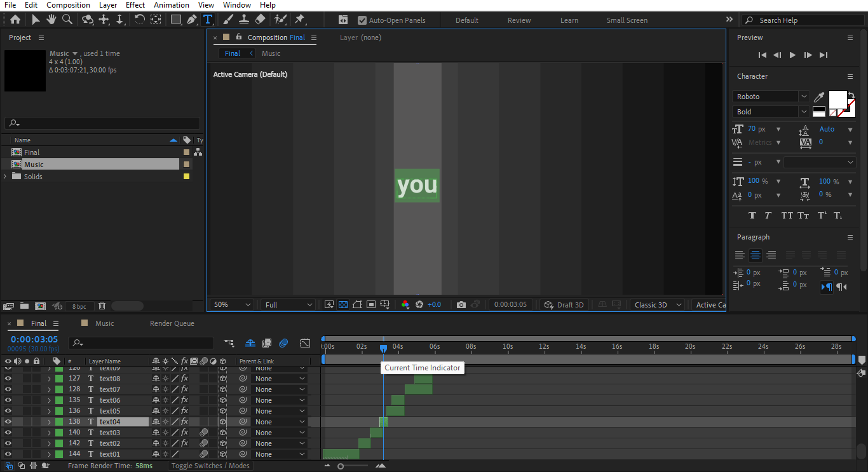Click Toggle Switches / Modes button

210,466
